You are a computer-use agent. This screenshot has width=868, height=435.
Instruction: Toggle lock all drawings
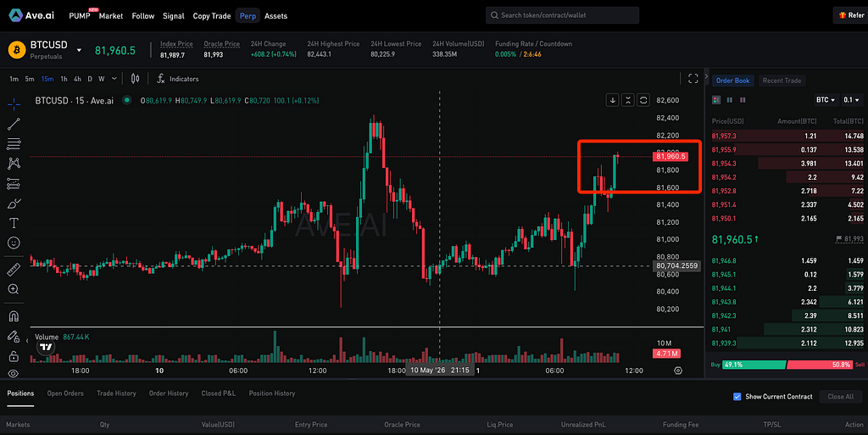tap(14, 356)
